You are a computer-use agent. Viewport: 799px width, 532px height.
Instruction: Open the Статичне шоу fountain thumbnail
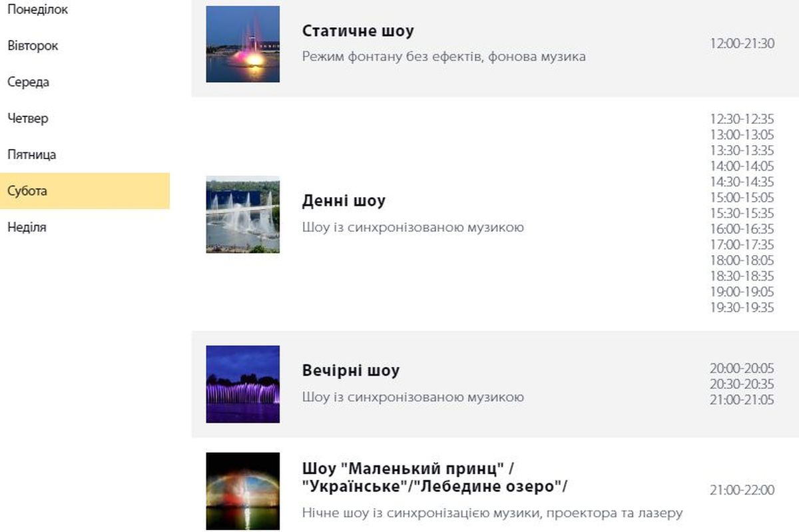(243, 44)
